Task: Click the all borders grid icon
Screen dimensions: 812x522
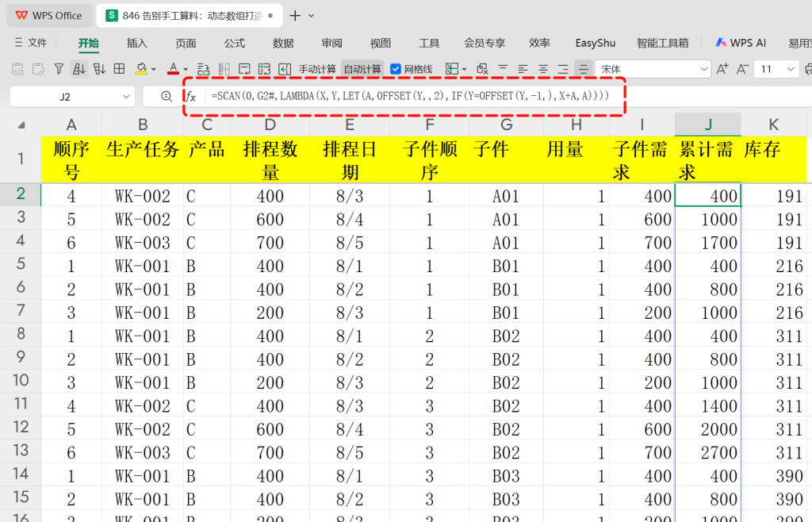Action: point(120,69)
